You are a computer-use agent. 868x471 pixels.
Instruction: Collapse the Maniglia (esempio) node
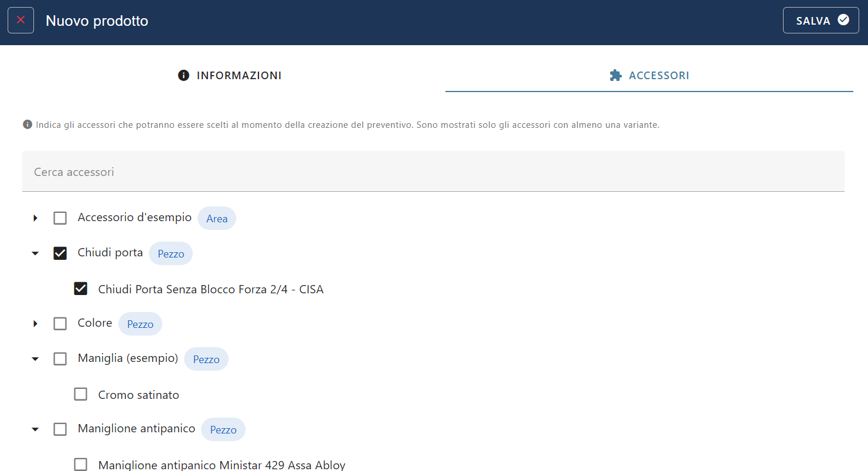click(x=35, y=359)
